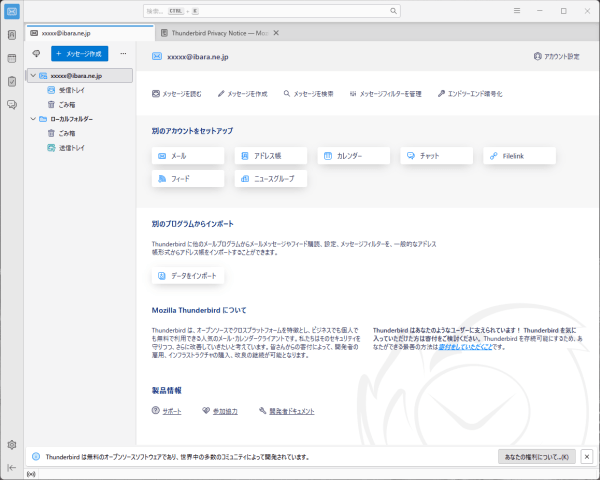The width and height of the screenshot is (600, 480).
Task: Open the folder pane options menu (…)
Action: point(123,54)
